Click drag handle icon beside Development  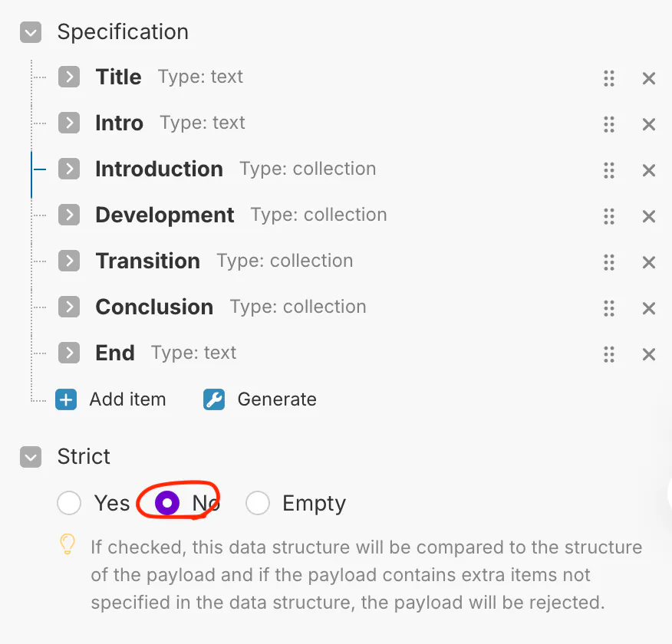609,216
